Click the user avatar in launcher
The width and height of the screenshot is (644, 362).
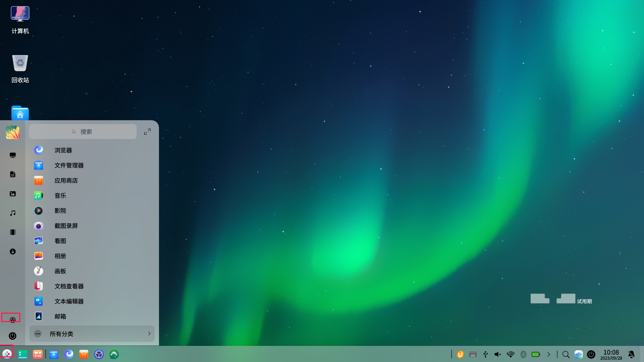[x=13, y=132]
